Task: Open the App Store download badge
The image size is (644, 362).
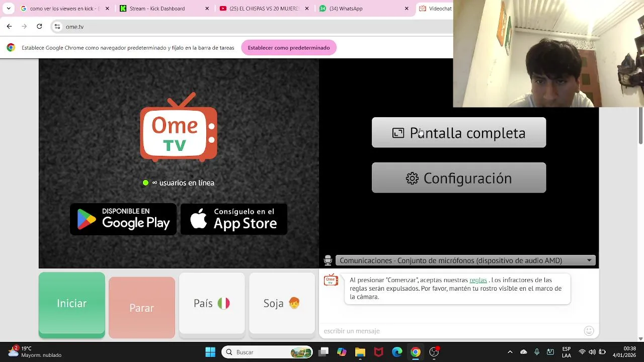Action: 234,219
